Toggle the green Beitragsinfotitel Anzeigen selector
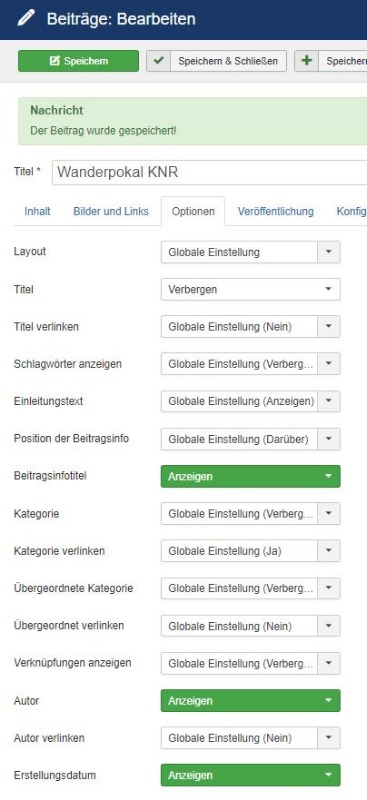Image resolution: width=367 pixels, height=800 pixels. pyautogui.click(x=251, y=477)
